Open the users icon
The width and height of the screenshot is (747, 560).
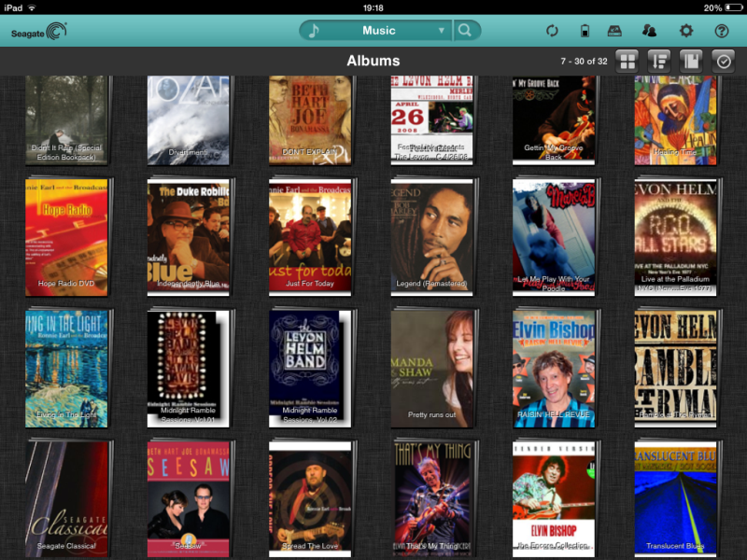[649, 31]
